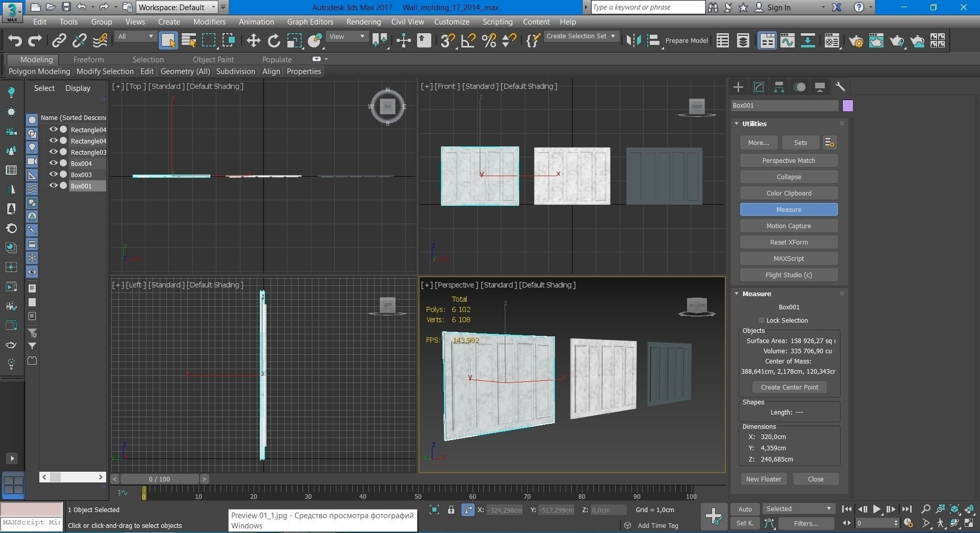The width and height of the screenshot is (980, 533).
Task: Switch to the Hierarchy panel icon
Action: [779, 87]
